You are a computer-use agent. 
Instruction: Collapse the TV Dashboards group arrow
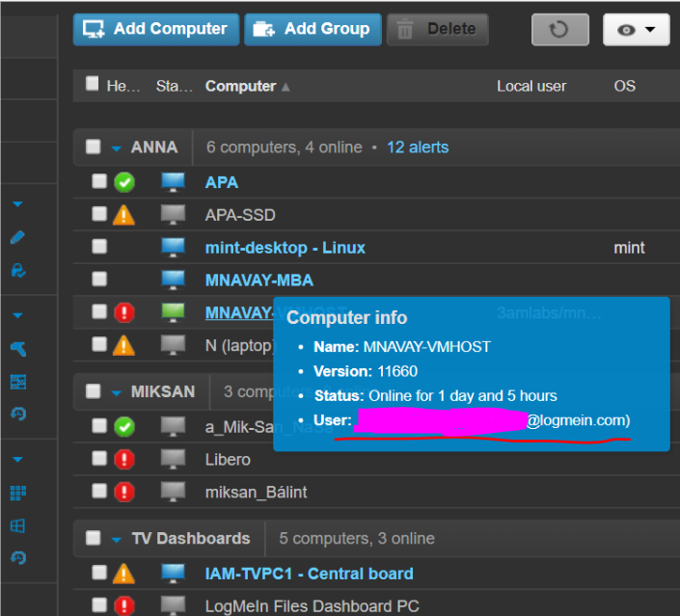point(116,540)
